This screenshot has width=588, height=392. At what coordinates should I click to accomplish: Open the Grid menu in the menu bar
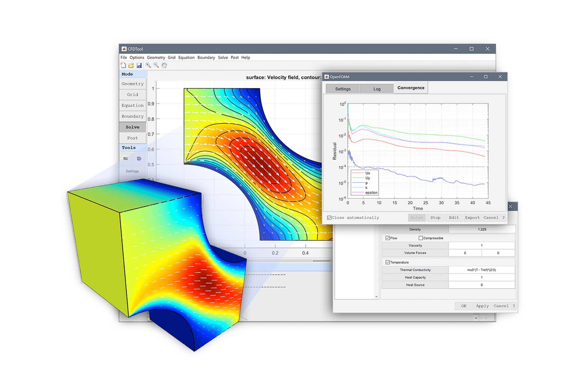[x=171, y=57]
